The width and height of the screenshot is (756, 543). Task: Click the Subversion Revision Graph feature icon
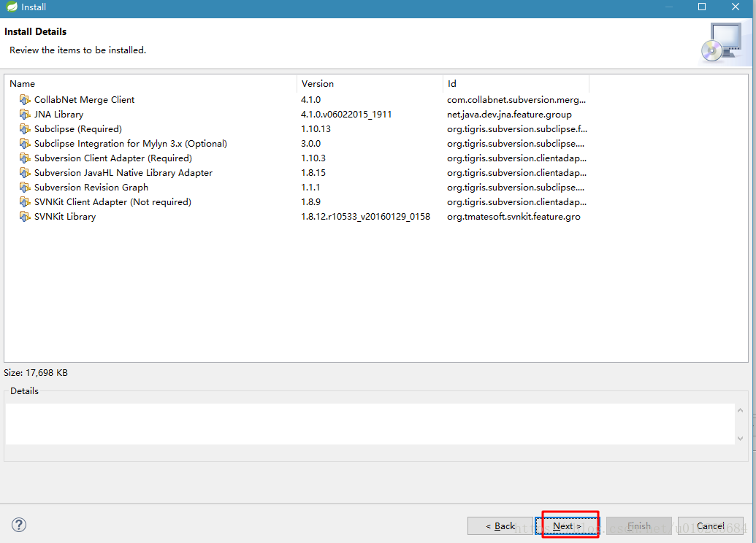25,187
